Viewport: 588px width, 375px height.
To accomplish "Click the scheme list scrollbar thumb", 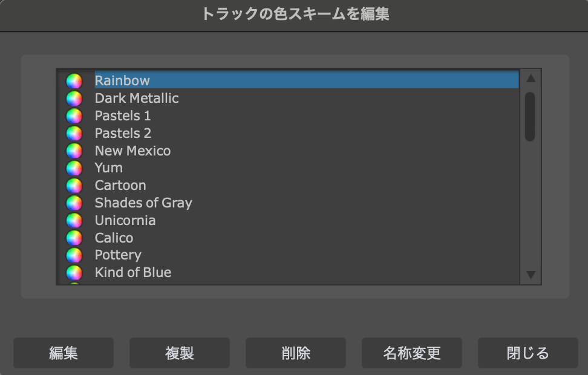I will pos(530,116).
